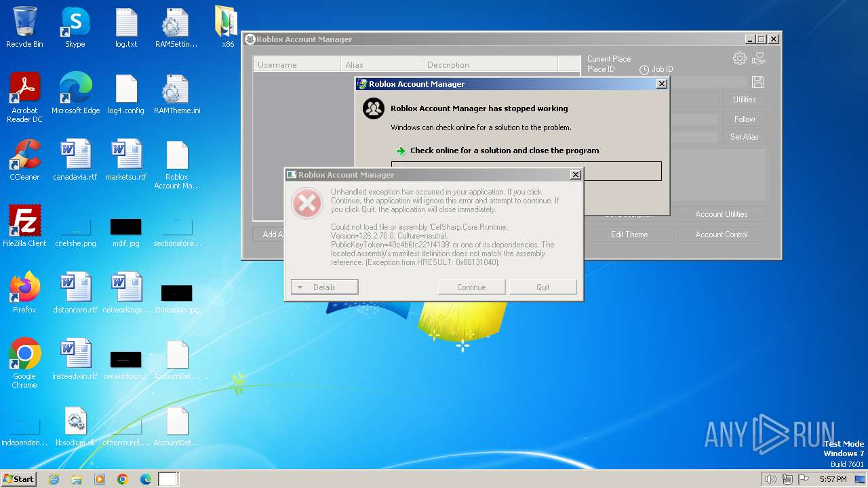This screenshot has width=868, height=488.
Task: Launch FileZilla Client shortcut
Action: [24, 226]
